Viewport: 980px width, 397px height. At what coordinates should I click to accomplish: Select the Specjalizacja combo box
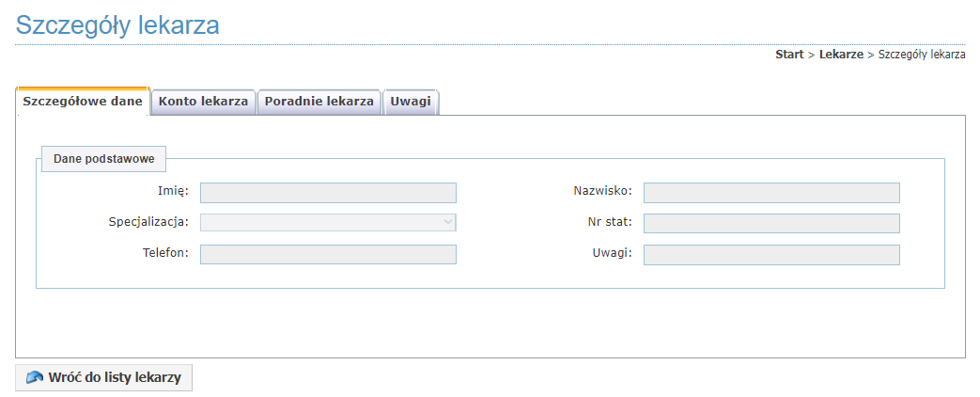click(328, 223)
